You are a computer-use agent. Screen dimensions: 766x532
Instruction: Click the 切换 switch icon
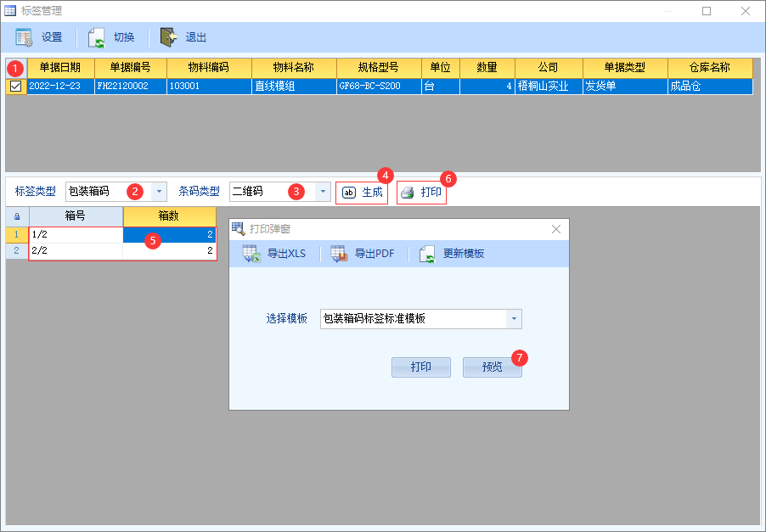96,37
